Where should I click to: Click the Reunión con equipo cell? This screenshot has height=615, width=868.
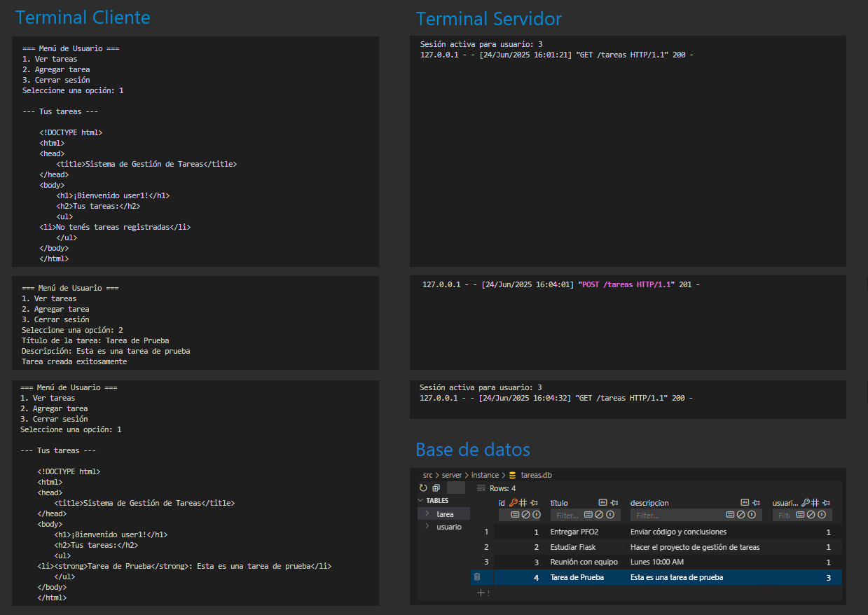point(584,562)
